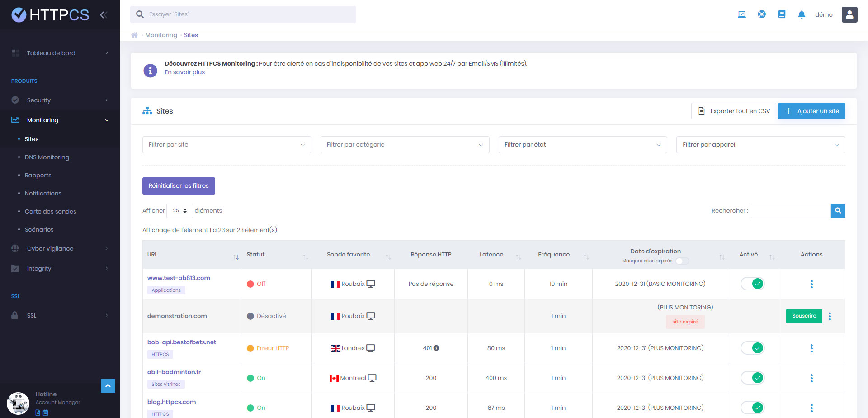Open Monitoring breadcrumb link
This screenshot has height=418, width=868.
point(161,35)
